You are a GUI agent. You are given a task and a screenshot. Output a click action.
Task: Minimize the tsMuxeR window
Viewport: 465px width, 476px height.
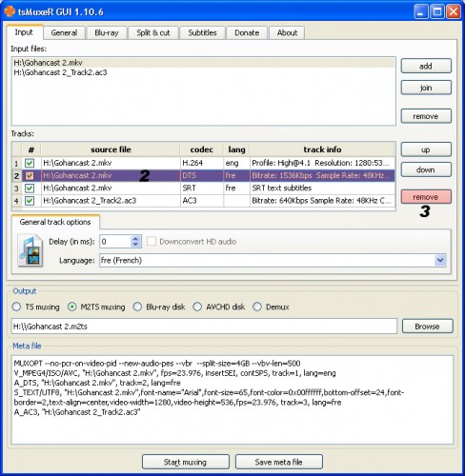421,12
